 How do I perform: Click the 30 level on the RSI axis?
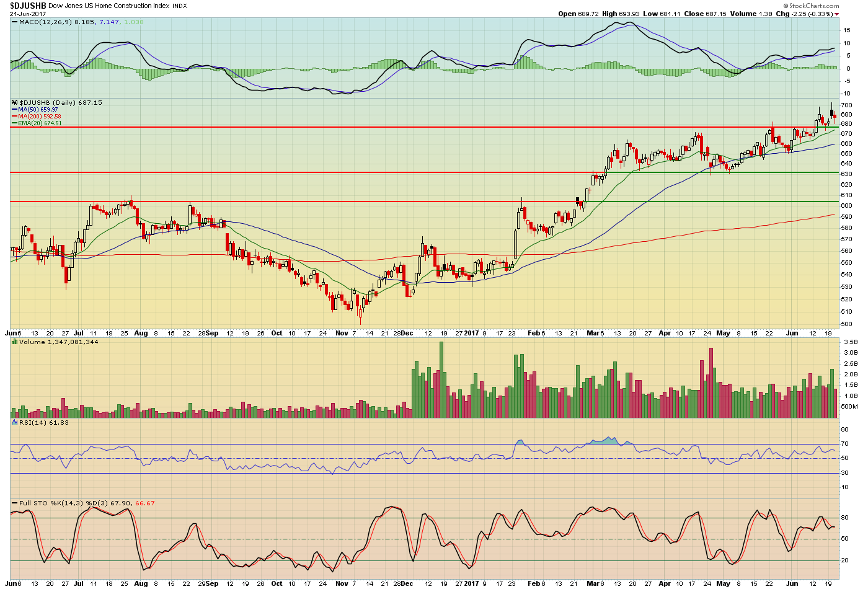pos(844,473)
